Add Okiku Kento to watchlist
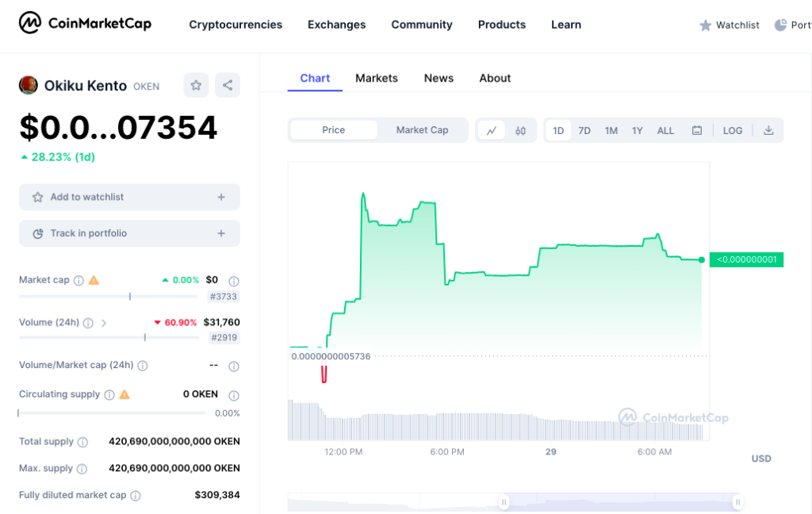The image size is (812, 514). (129, 197)
